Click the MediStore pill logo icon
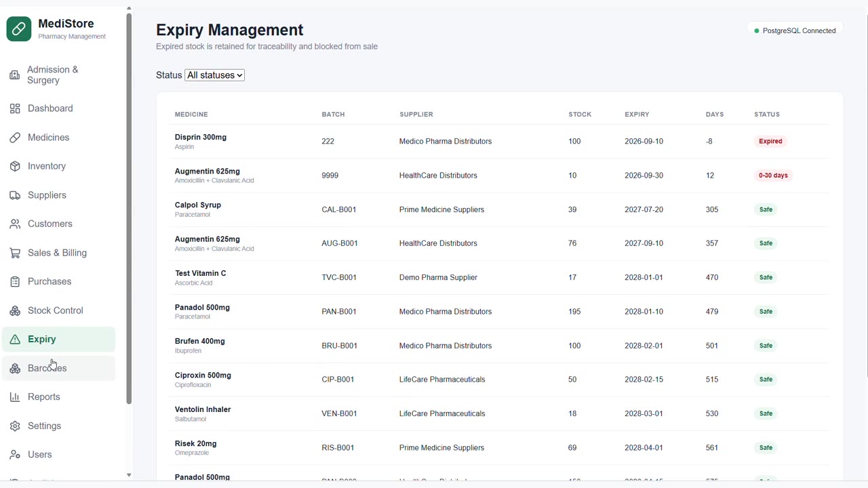The width and height of the screenshot is (868, 488). [x=19, y=29]
